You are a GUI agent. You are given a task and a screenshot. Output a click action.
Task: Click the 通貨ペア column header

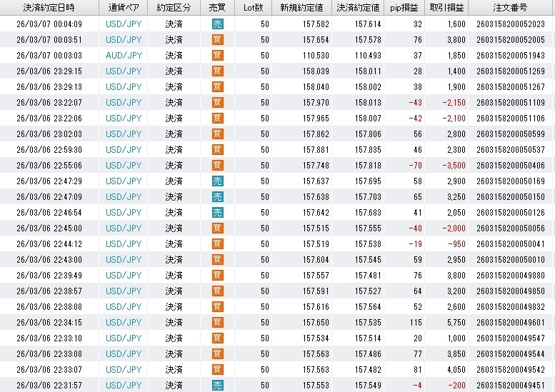pos(124,8)
